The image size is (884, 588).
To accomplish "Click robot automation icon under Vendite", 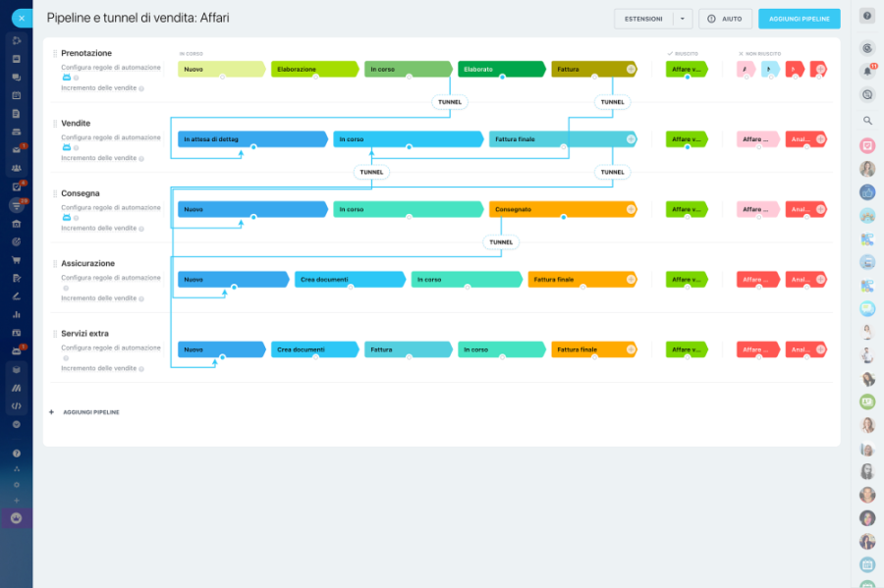I will (x=67, y=147).
